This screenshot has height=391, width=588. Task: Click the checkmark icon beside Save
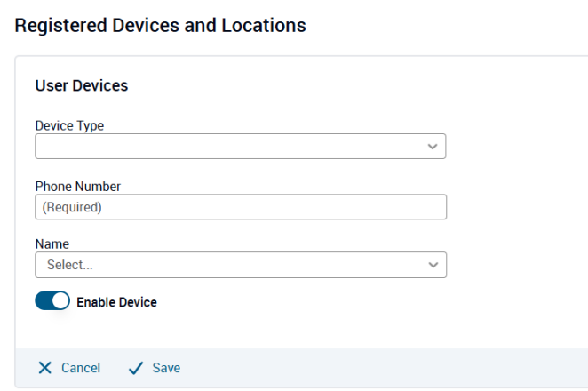[135, 368]
